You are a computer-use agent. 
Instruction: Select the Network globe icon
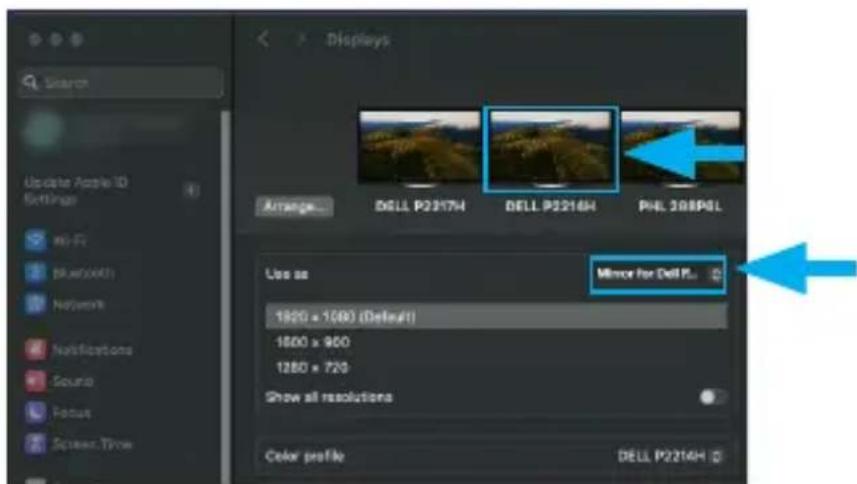tap(36, 304)
